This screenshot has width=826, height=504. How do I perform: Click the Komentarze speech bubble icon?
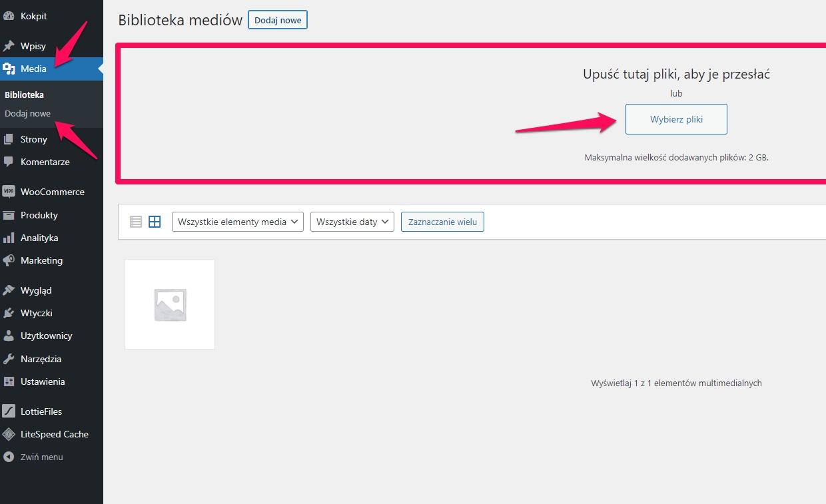click(9, 162)
